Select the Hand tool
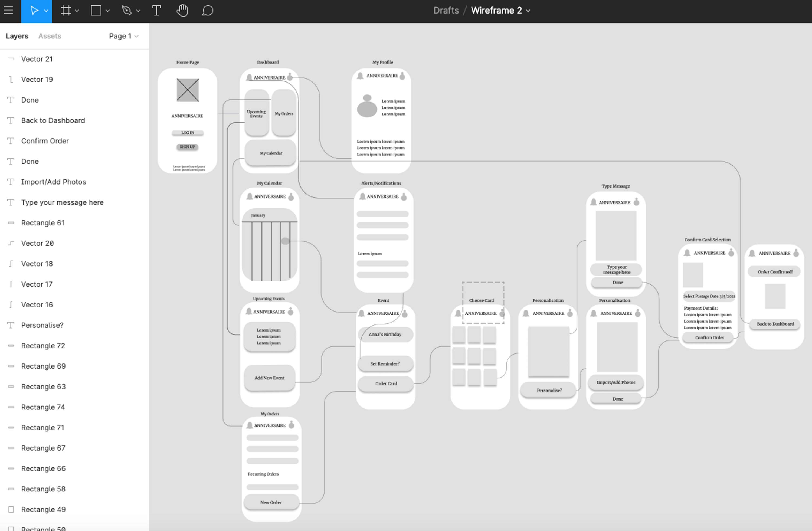 [182, 11]
